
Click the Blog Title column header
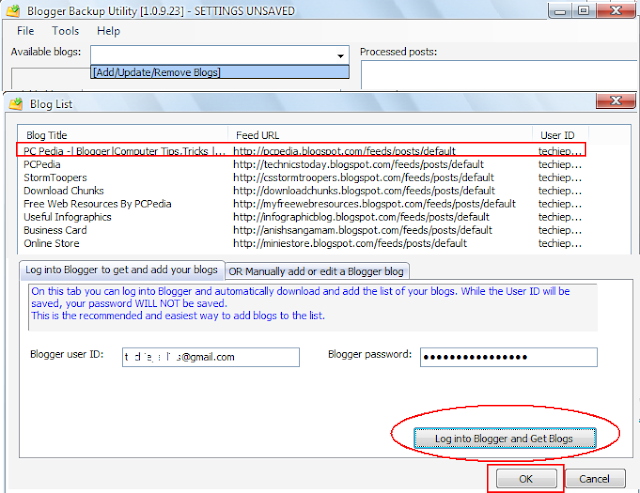[122, 135]
